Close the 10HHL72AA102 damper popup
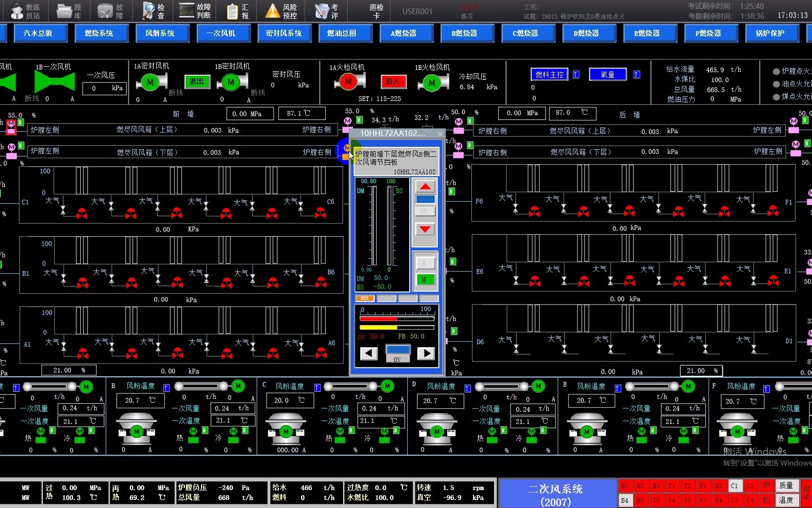The width and height of the screenshot is (812, 508). tap(440, 134)
